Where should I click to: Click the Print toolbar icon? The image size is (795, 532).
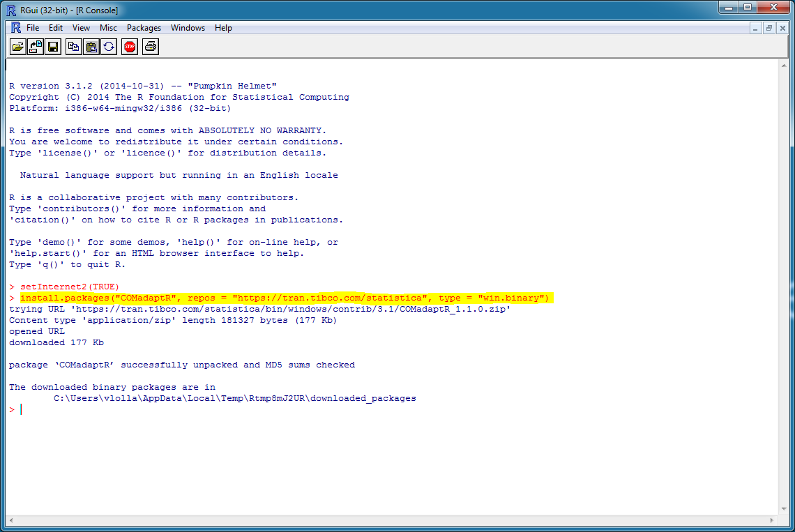tap(151, 47)
